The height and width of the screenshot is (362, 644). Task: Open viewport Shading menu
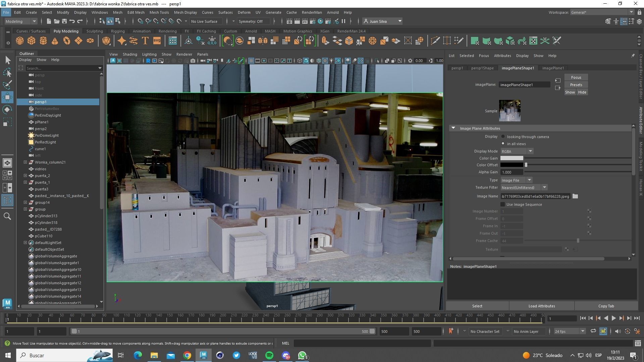(x=130, y=54)
